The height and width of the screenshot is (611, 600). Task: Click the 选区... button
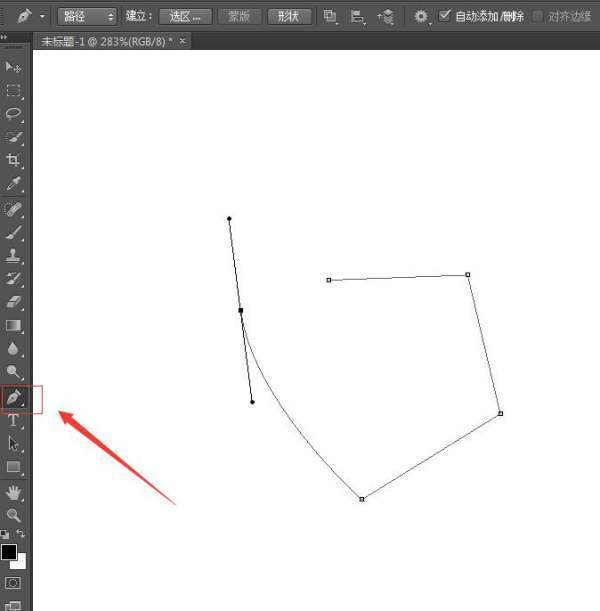[185, 17]
